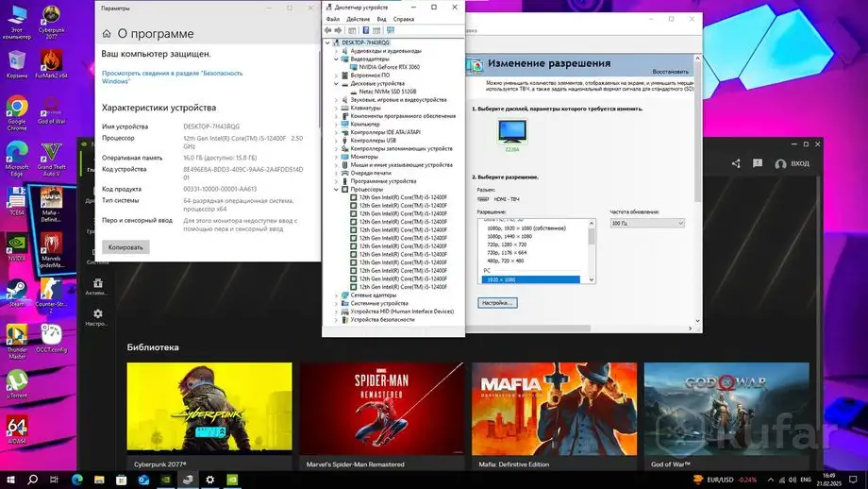
Task: Select 1080p, 1920 × 1080 (собственное) resolution
Action: [x=526, y=228]
